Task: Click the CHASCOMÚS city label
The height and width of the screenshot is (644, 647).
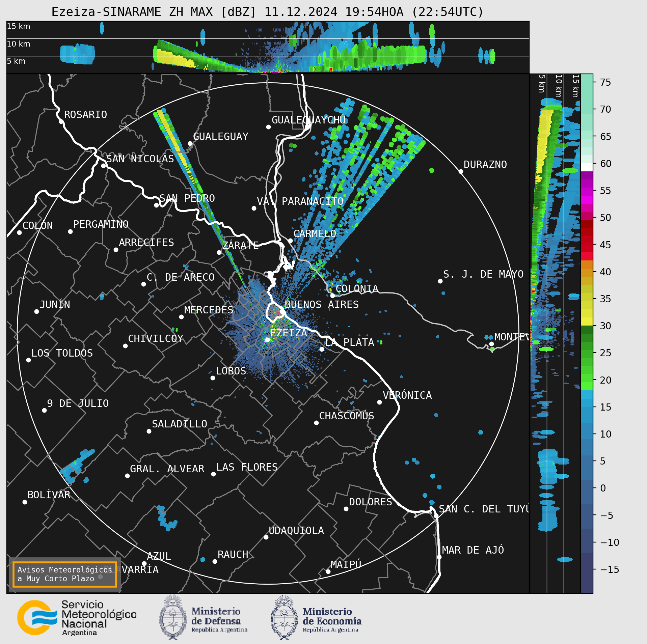Action: (x=347, y=416)
